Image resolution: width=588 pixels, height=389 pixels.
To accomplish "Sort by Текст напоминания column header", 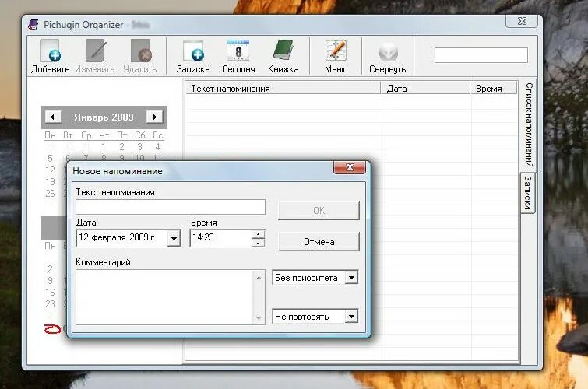I will [x=283, y=89].
